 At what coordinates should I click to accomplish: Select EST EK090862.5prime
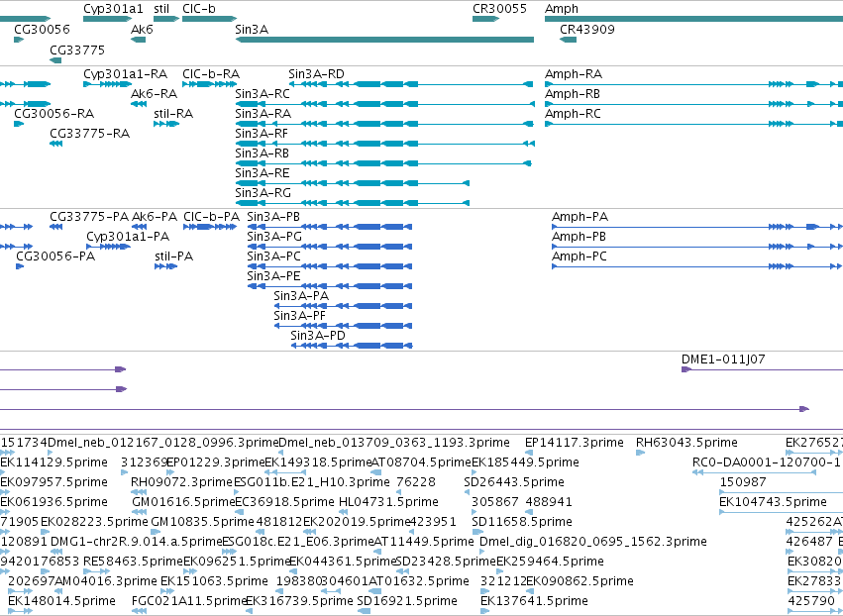point(530,591)
